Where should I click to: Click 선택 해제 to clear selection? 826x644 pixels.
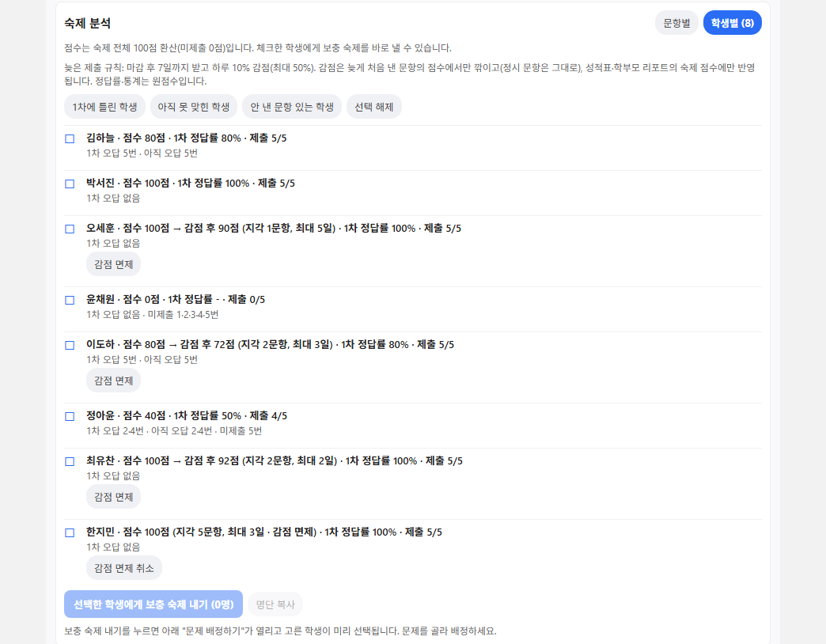tap(374, 107)
